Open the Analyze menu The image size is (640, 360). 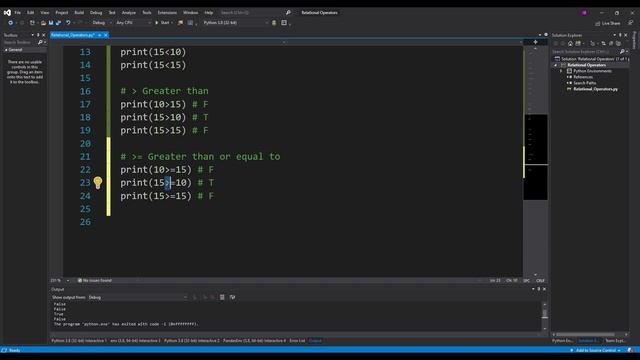tap(129, 13)
